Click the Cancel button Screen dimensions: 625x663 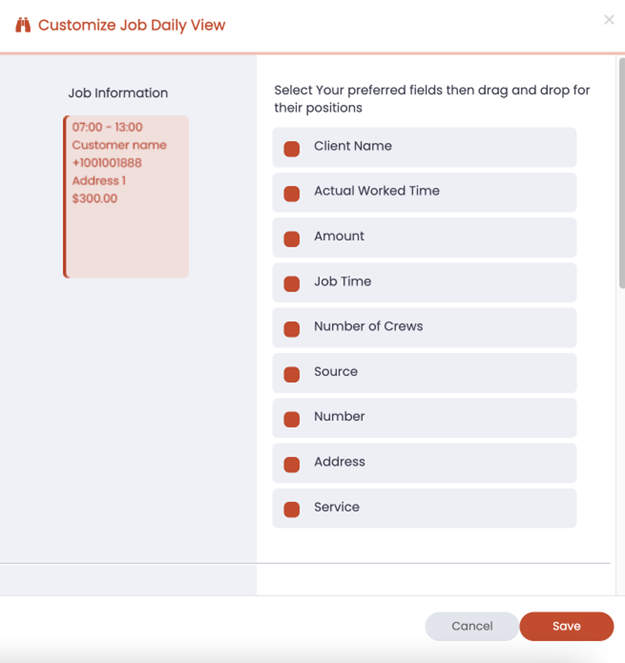472,626
